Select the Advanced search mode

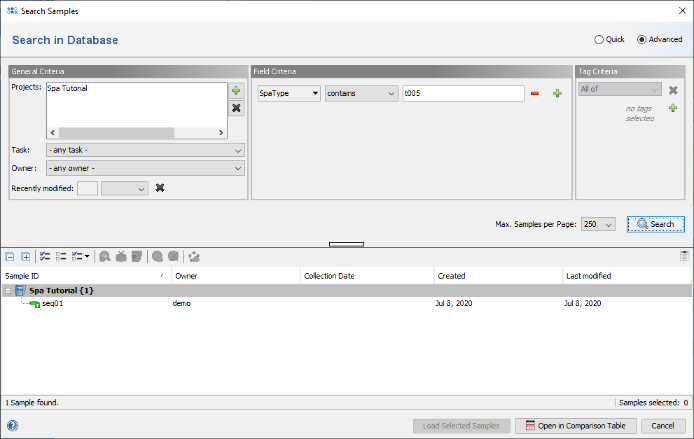[x=642, y=40]
